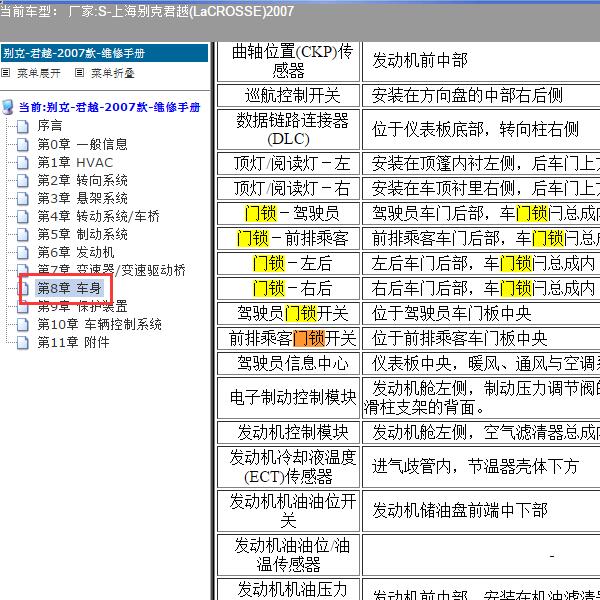Click the 当前车型 vehicle title text
Screen dimensions: 600x600
pyautogui.click(x=147, y=11)
